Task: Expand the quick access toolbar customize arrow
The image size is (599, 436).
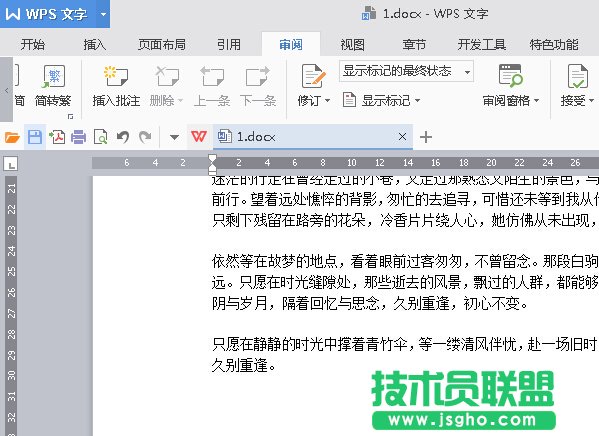Action: click(x=174, y=137)
